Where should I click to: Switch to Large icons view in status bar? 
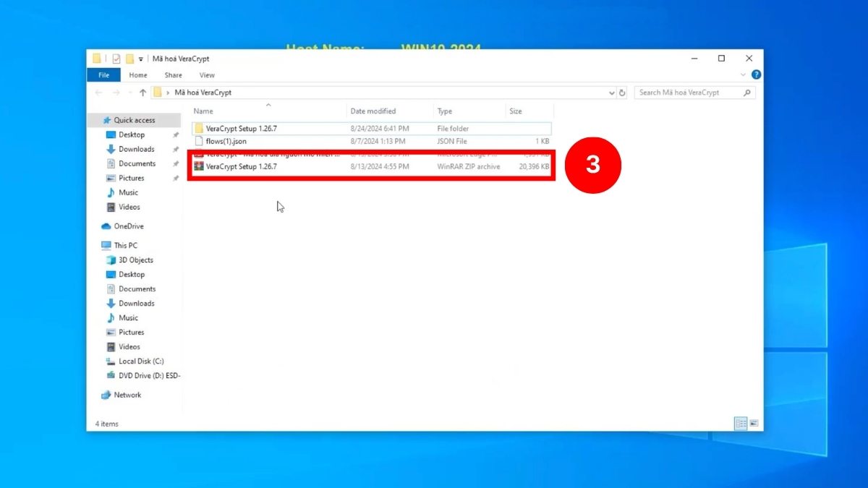[x=754, y=423]
